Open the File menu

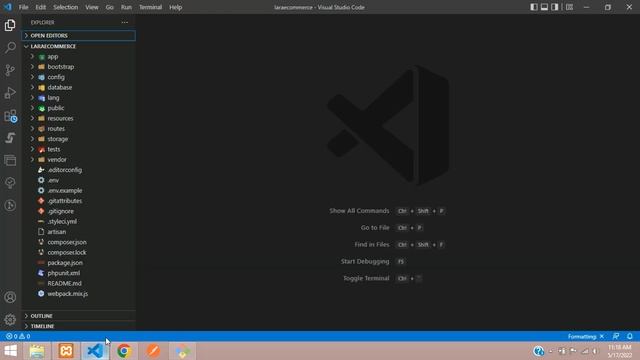point(24,7)
